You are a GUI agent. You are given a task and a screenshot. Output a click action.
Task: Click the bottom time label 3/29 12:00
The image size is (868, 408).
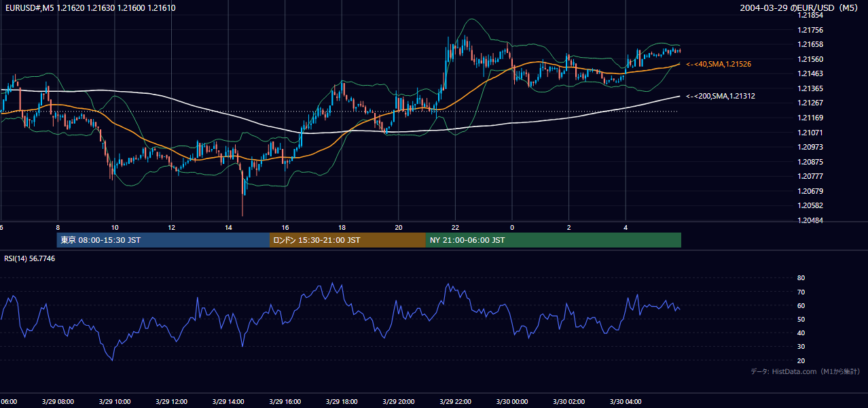tap(171, 402)
